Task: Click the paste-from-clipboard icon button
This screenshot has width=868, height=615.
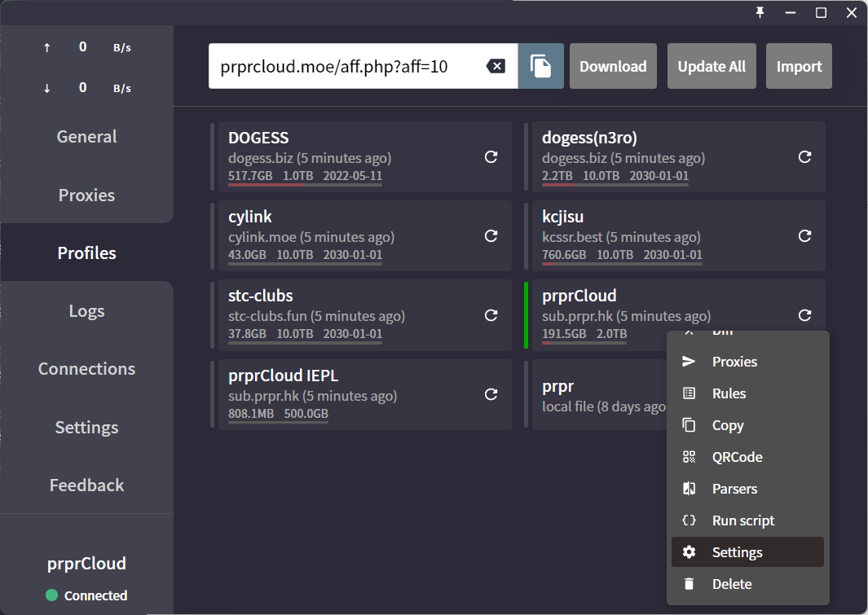Action: coord(540,66)
